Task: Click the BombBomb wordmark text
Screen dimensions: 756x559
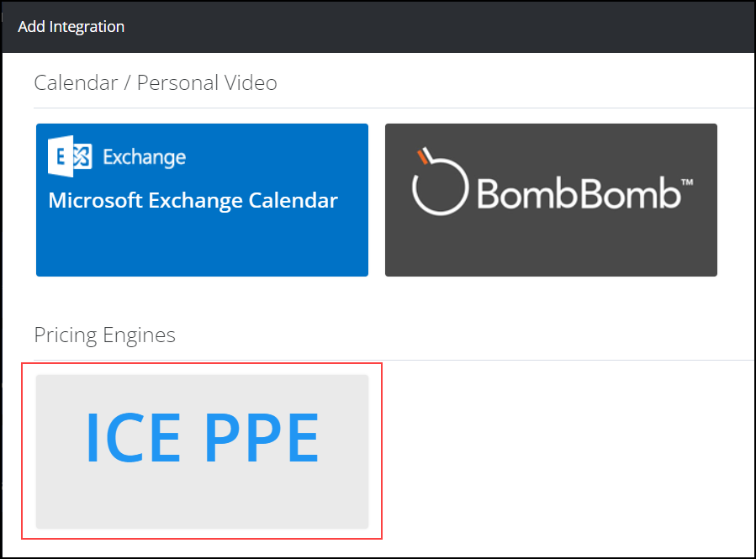Action: click(x=579, y=193)
